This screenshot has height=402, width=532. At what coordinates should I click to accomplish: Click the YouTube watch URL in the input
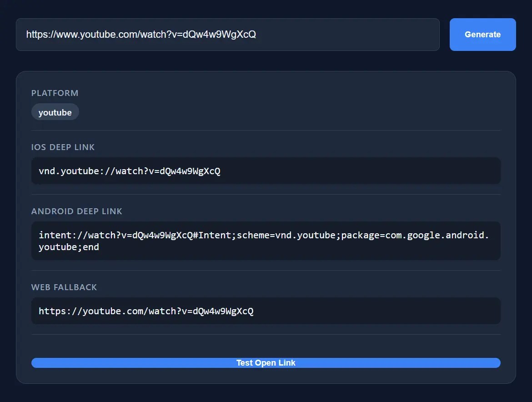pyautogui.click(x=141, y=34)
